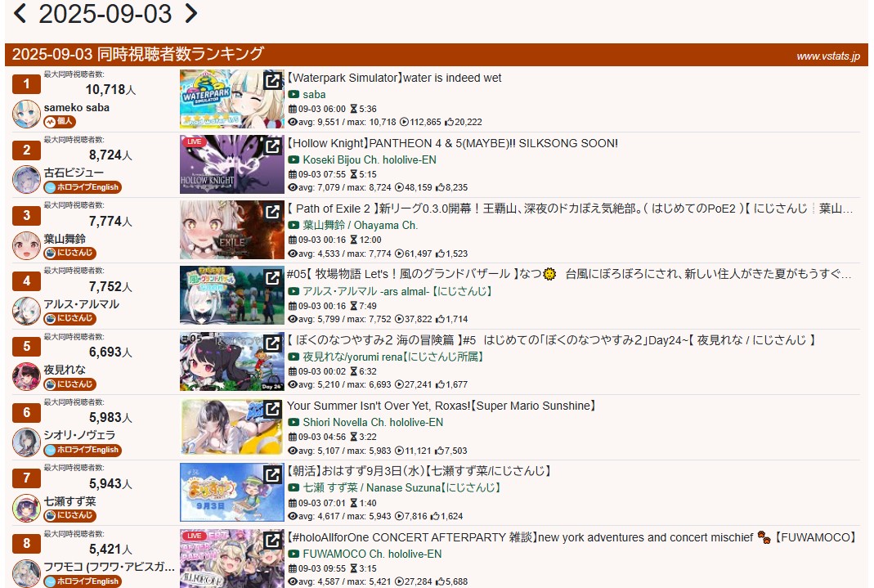Click 夜見れな avatar icon

tap(26, 376)
